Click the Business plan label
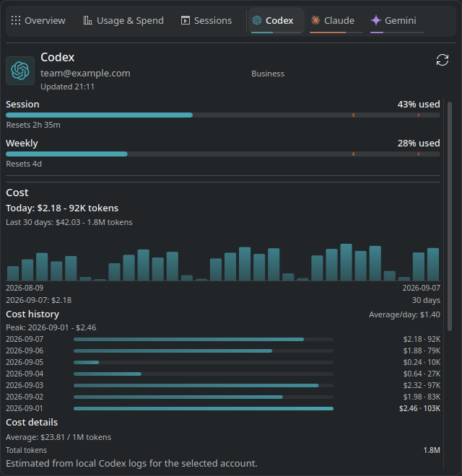This screenshot has width=462, height=476. (268, 74)
